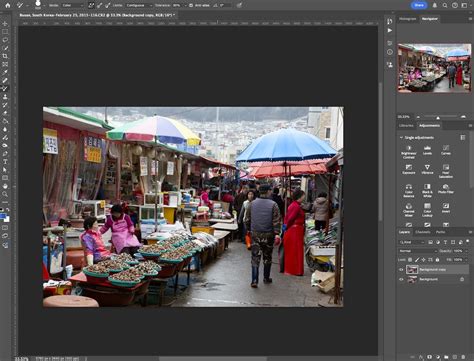474x361 pixels.
Task: Select the Zoom tool in toolbar
Action: pyautogui.click(x=5, y=194)
